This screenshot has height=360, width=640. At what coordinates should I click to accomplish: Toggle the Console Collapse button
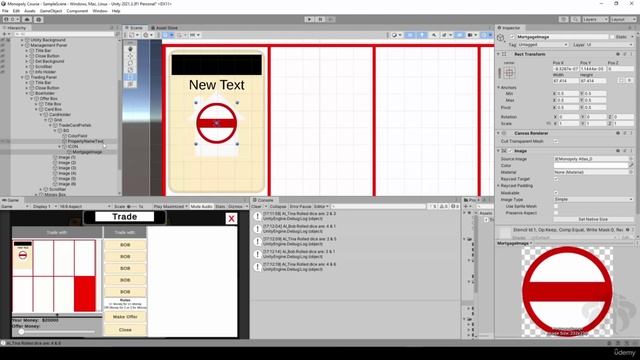(x=278, y=207)
